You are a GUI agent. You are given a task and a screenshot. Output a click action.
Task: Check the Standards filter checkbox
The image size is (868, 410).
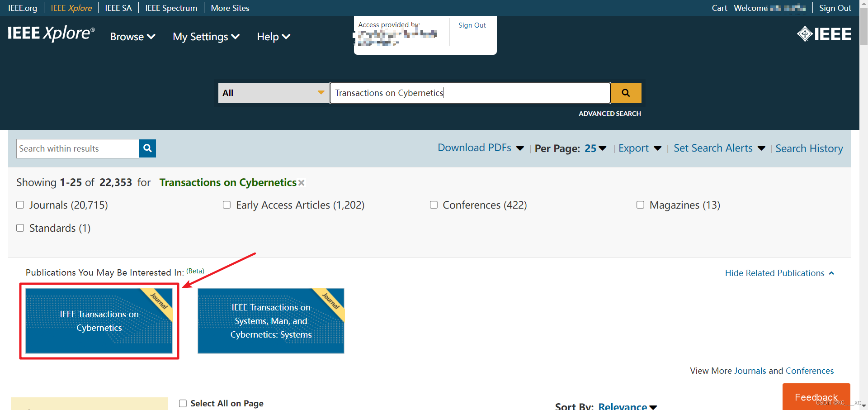click(x=20, y=228)
